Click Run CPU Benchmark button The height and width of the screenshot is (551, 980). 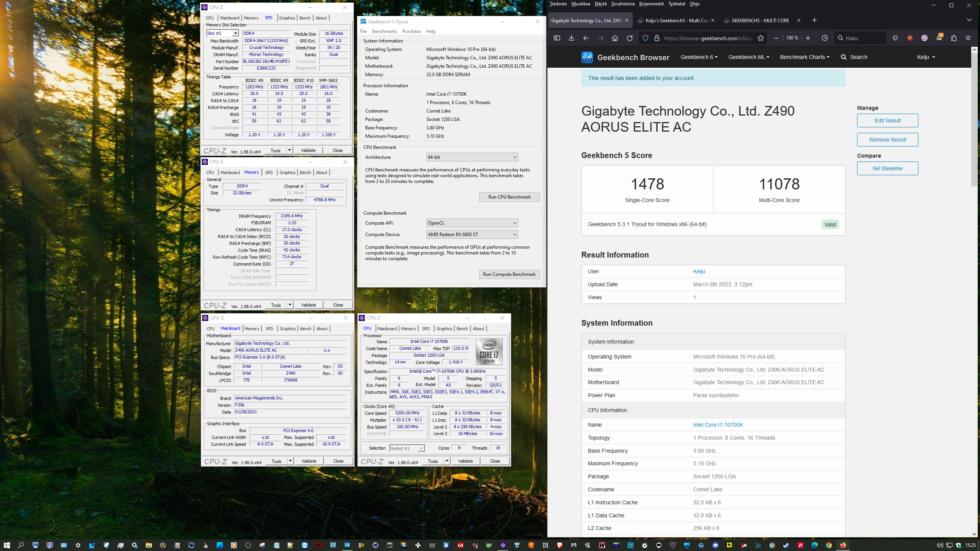point(509,197)
